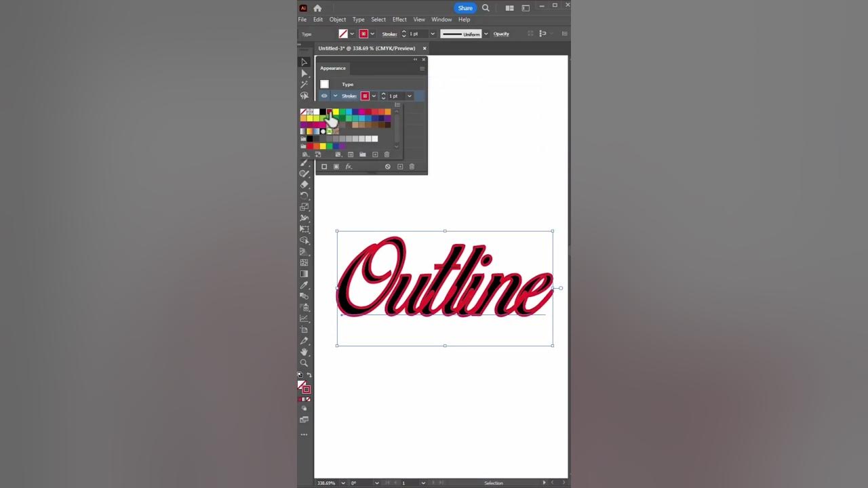Open Appearance panel hamburger menu
Image resolution: width=868 pixels, height=488 pixels.
click(422, 68)
